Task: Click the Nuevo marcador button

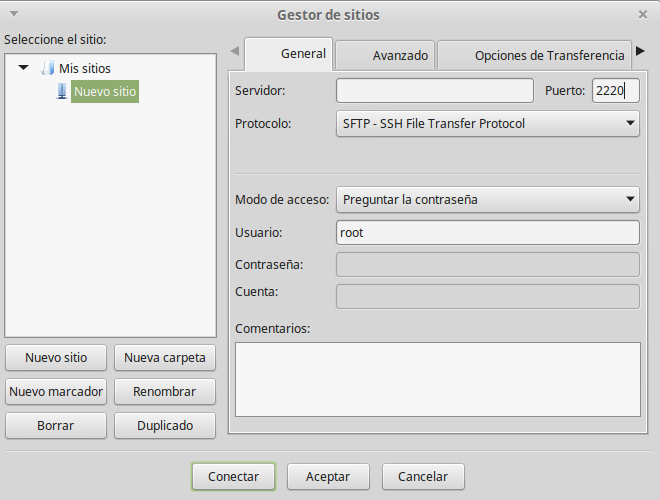Action: coord(56,391)
